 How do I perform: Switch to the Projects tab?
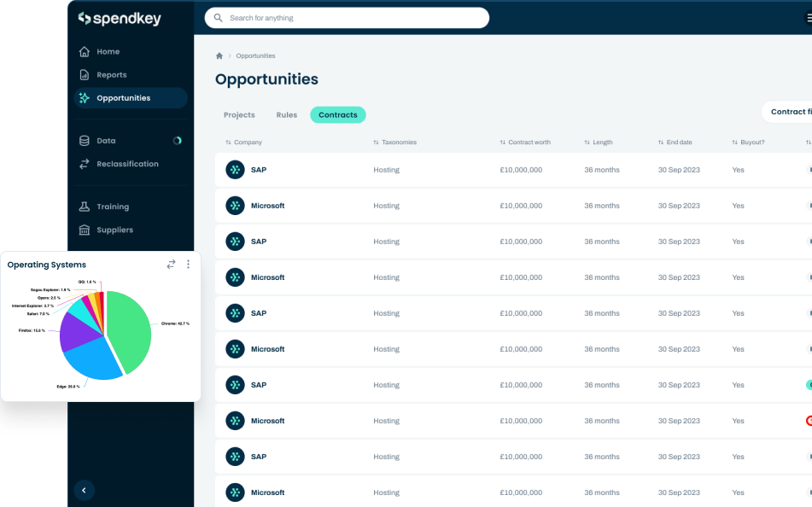click(239, 114)
